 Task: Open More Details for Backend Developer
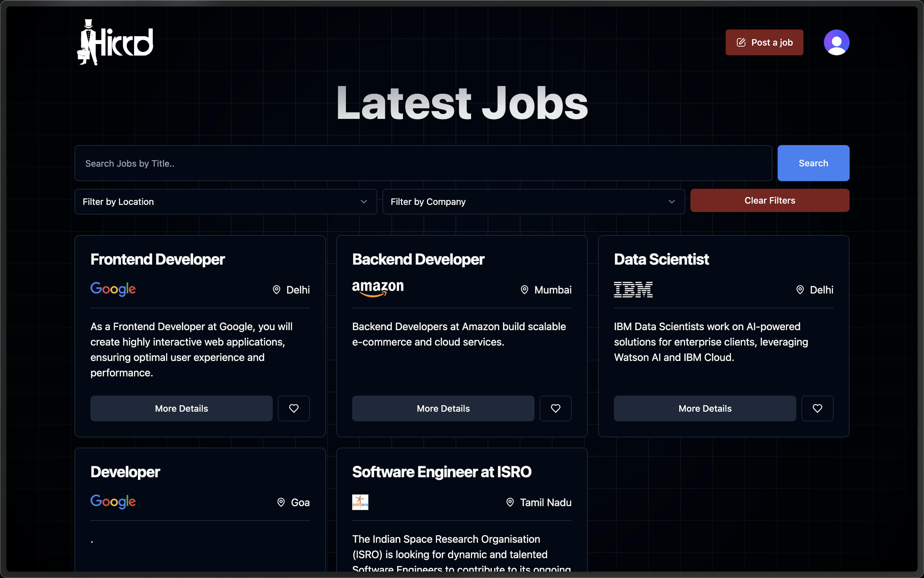click(443, 408)
